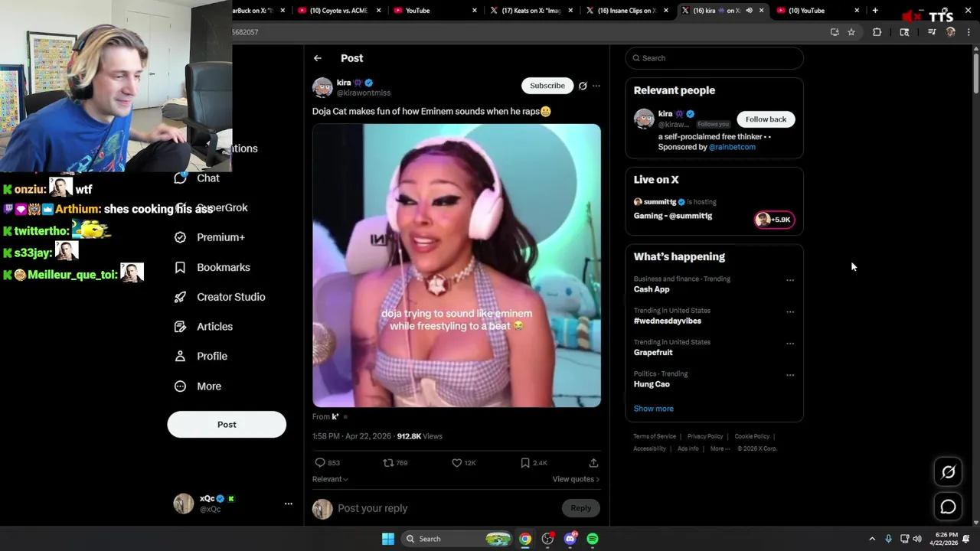
Task: Expand the More sidebar menu
Action: [x=198, y=386]
